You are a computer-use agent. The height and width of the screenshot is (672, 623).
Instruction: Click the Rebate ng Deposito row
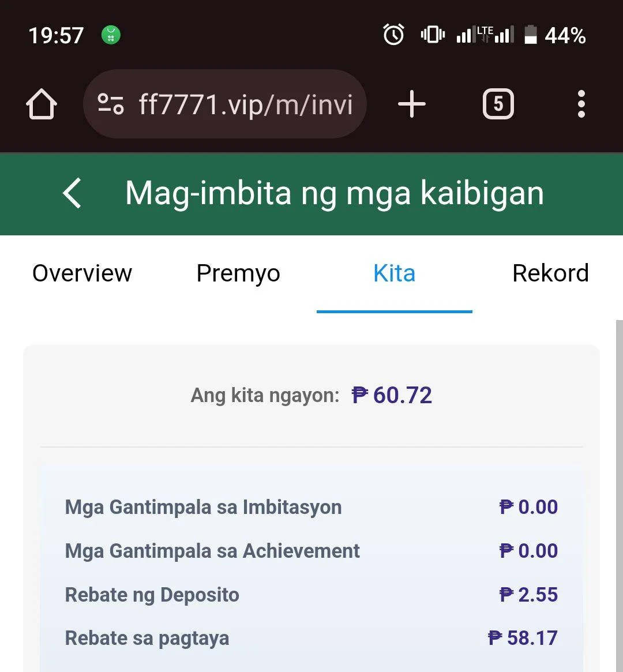point(311,595)
